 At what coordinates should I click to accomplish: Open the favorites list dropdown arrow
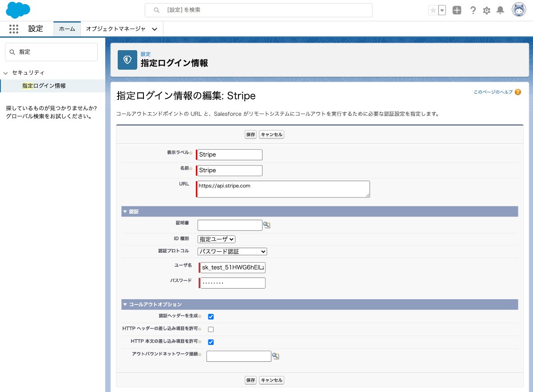[442, 10]
